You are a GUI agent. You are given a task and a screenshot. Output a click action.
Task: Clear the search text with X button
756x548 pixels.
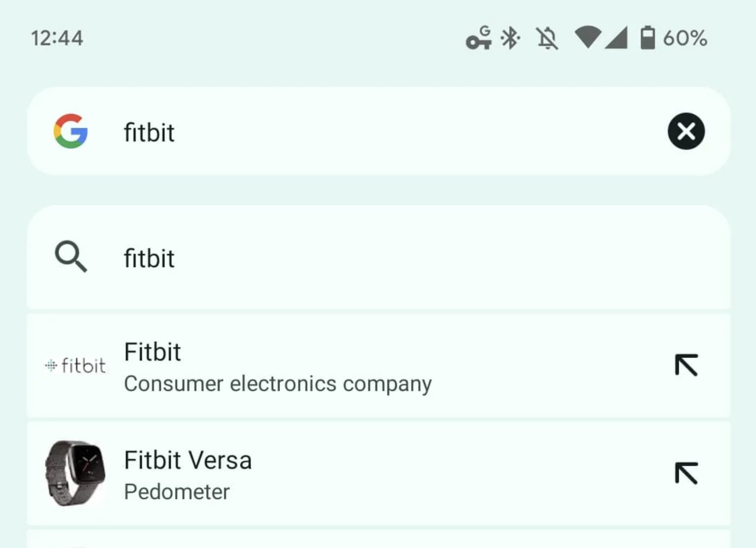(x=686, y=131)
